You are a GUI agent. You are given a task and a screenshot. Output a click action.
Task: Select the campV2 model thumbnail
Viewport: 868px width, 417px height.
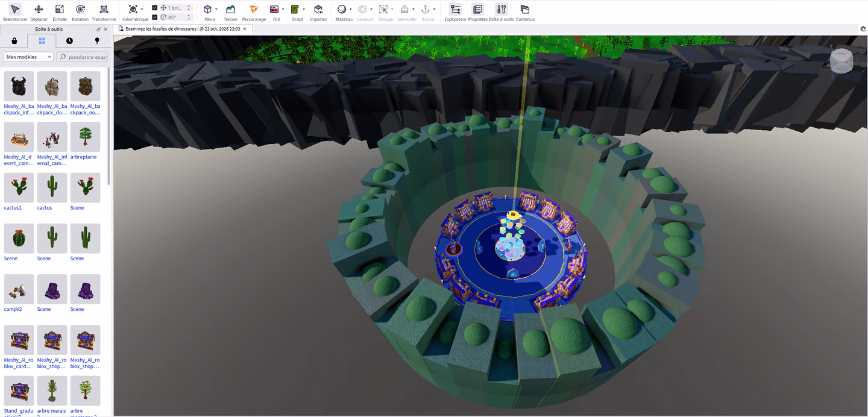(x=19, y=289)
